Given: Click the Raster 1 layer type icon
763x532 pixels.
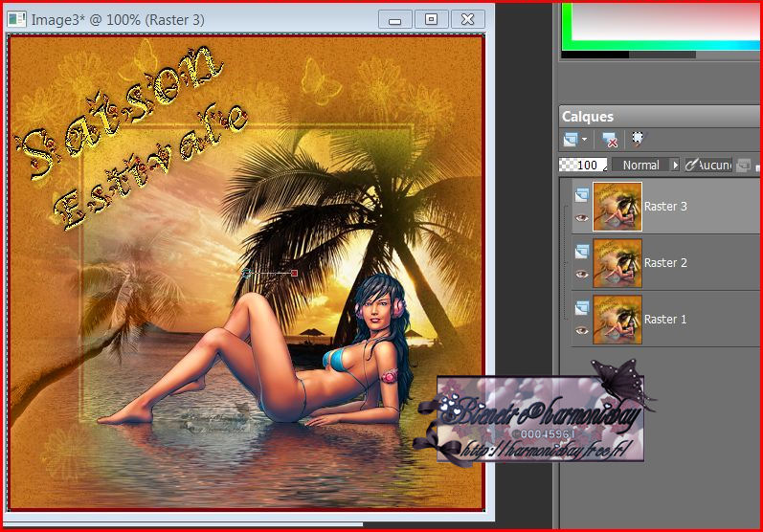Looking at the screenshot, I should coord(582,308).
